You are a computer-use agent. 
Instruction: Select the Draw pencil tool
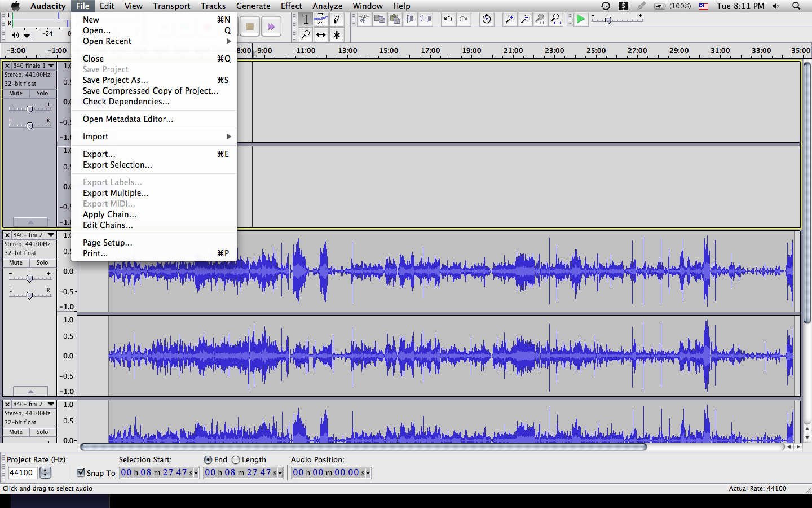pos(337,19)
